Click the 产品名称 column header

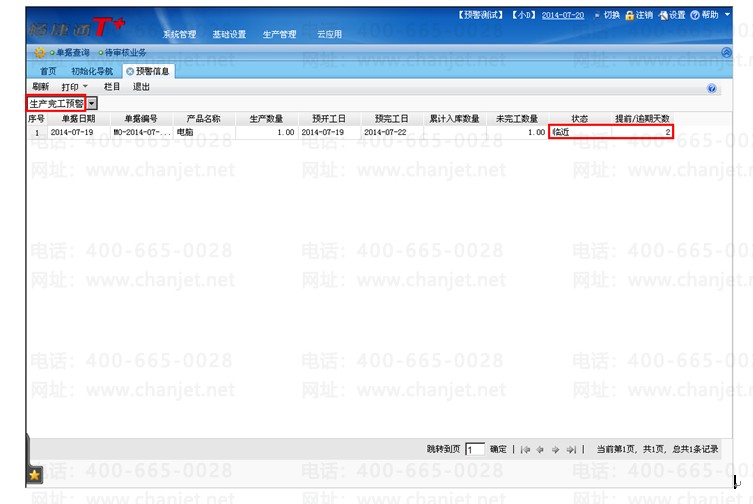204,119
